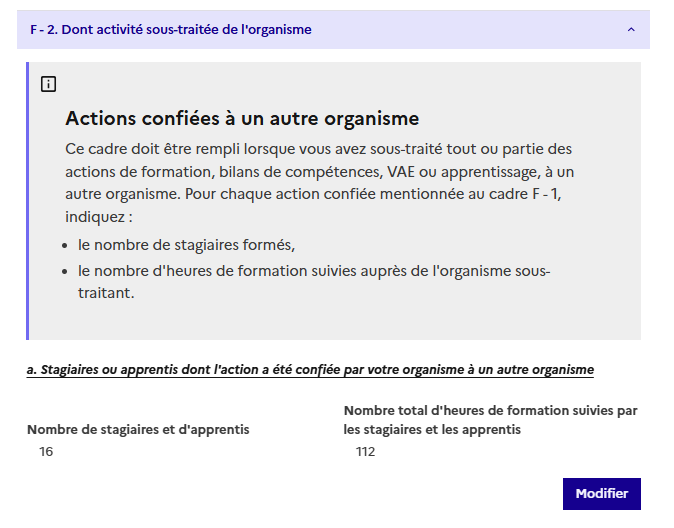Click the bullet about 'nombre d'heures de formation suivies'
The image size is (674, 528).
click(x=313, y=271)
